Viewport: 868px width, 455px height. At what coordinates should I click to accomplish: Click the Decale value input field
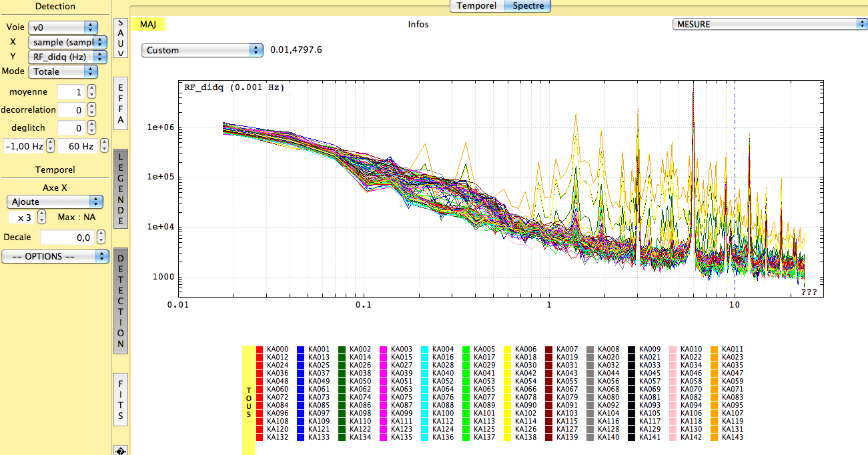(67, 237)
